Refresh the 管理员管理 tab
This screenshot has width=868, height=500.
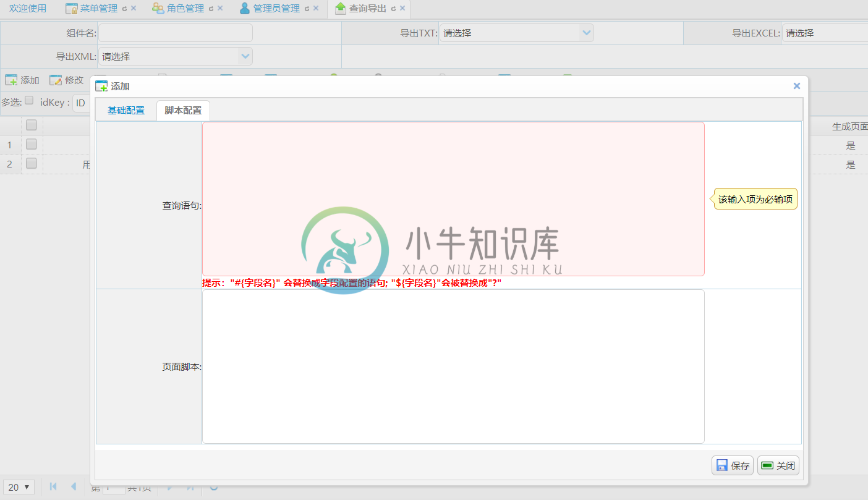point(307,9)
